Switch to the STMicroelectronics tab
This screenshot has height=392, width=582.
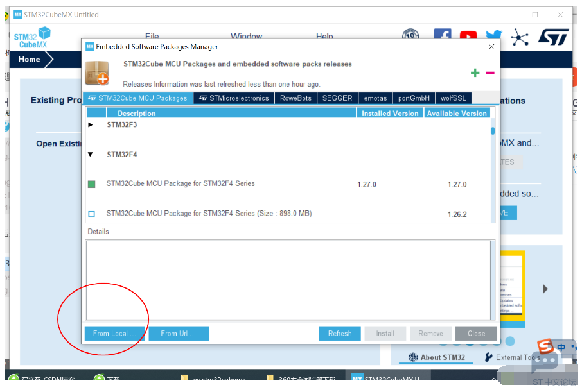point(234,98)
